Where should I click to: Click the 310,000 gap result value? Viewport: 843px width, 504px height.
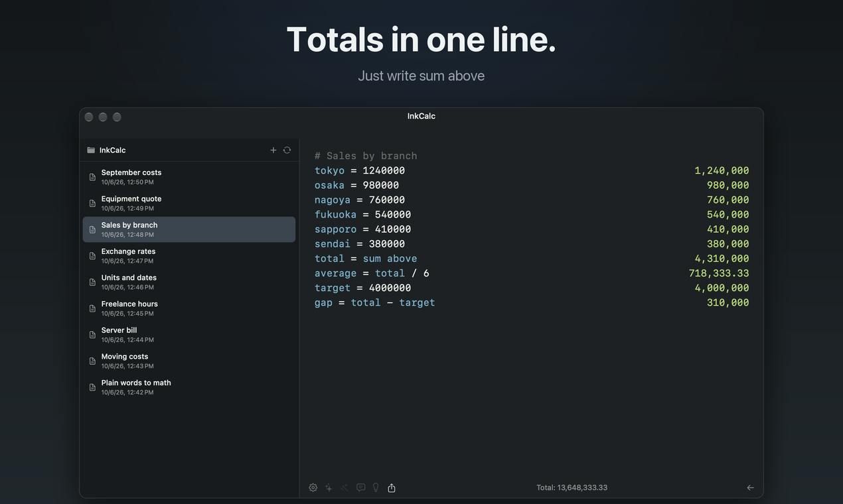click(728, 302)
